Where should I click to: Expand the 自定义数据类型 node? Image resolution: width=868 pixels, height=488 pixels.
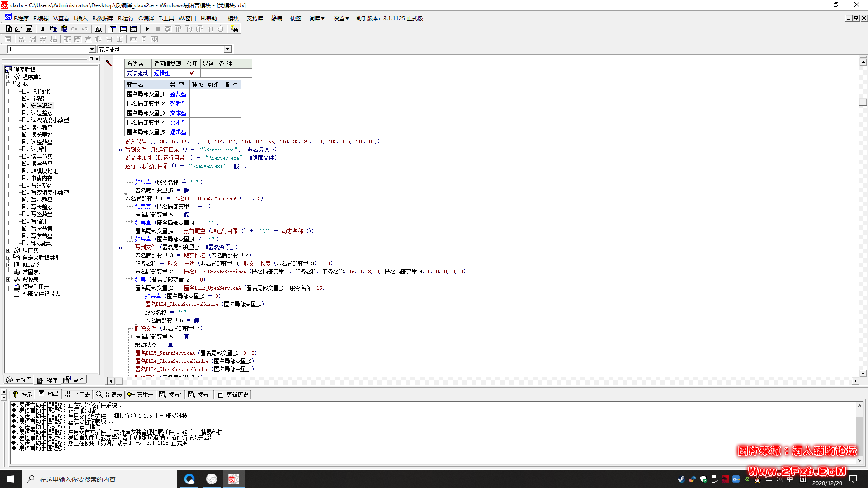click(8, 258)
